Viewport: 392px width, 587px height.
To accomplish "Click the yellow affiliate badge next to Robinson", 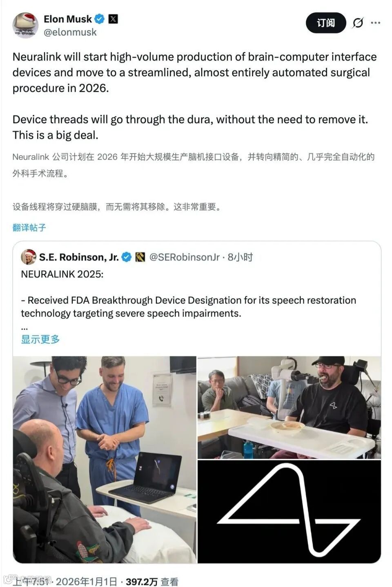I will coord(140,257).
